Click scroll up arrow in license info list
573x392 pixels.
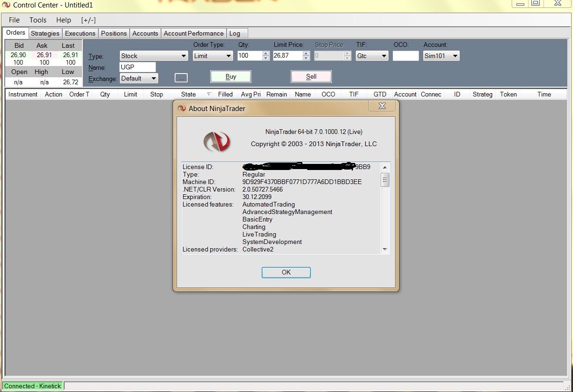[385, 167]
